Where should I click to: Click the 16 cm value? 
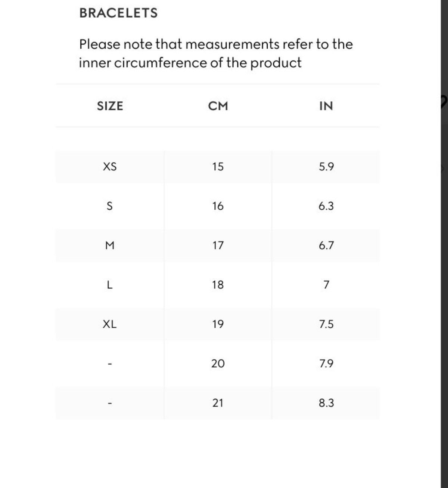coord(218,206)
